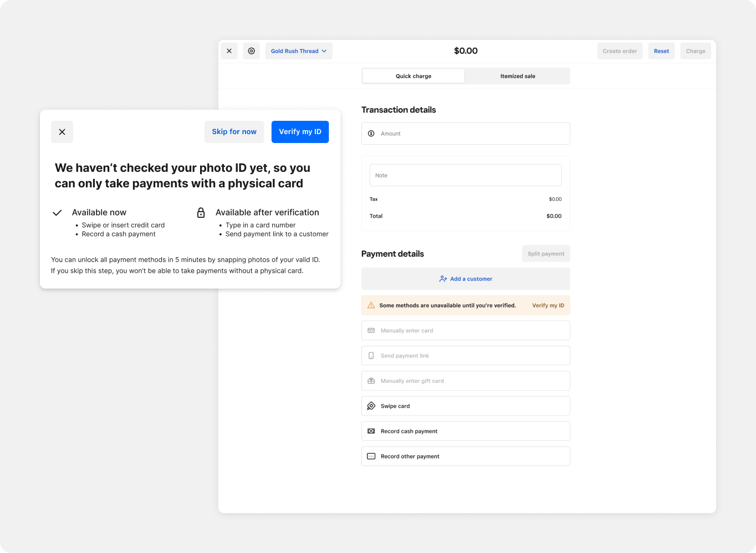Dismiss the ID verification dialog
The image size is (756, 553).
(62, 132)
